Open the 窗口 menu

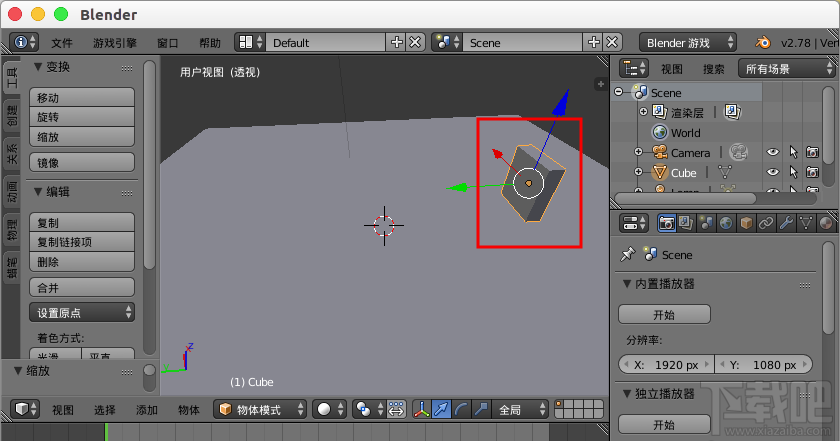pyautogui.click(x=167, y=43)
